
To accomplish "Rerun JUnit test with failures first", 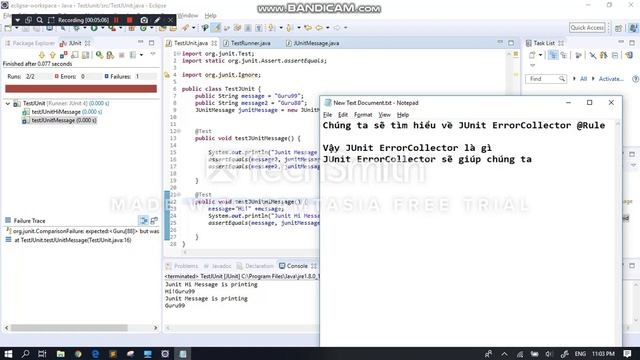I will click(x=110, y=55).
